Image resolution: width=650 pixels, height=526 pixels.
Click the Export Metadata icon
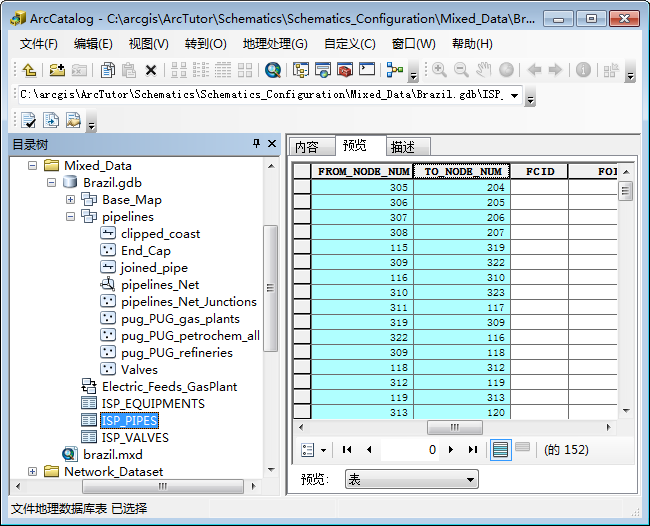73,120
